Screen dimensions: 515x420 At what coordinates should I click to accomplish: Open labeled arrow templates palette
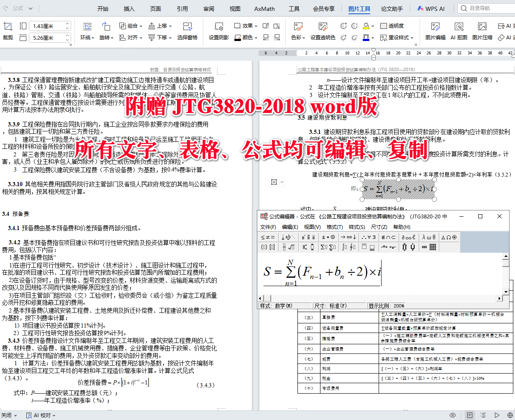pyautogui.click(x=389, y=247)
